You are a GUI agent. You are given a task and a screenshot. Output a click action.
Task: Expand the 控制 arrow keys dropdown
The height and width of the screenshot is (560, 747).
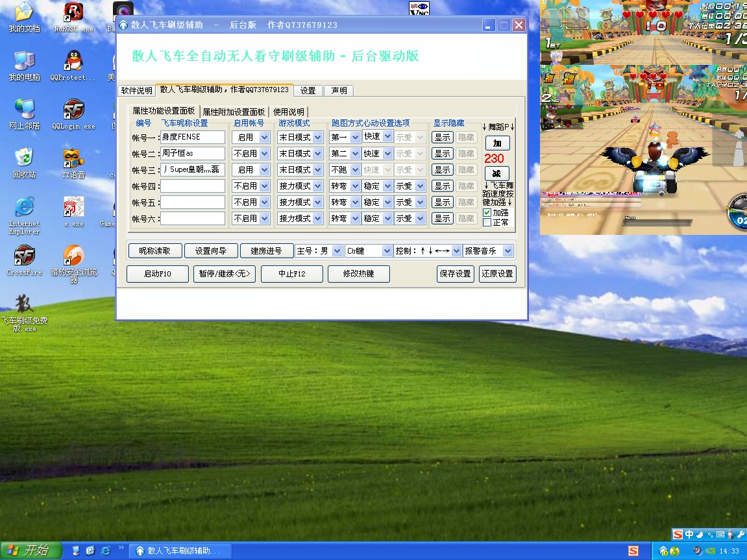tap(456, 250)
